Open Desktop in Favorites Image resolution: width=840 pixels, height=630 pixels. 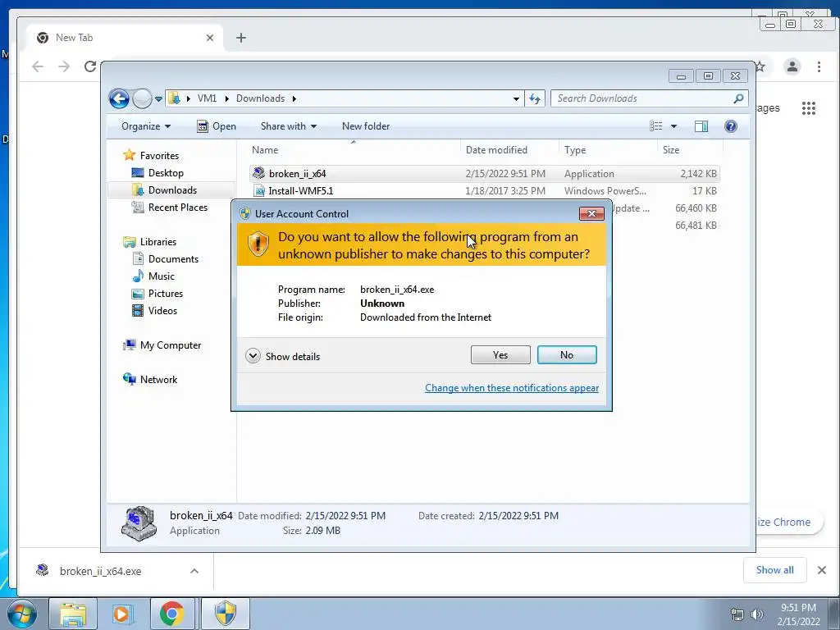pyautogui.click(x=166, y=173)
